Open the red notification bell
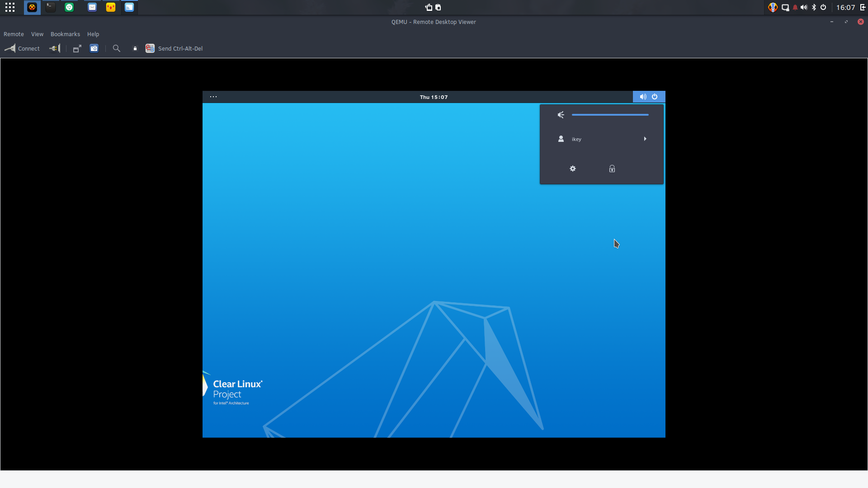Image resolution: width=868 pixels, height=488 pixels. [x=795, y=7]
